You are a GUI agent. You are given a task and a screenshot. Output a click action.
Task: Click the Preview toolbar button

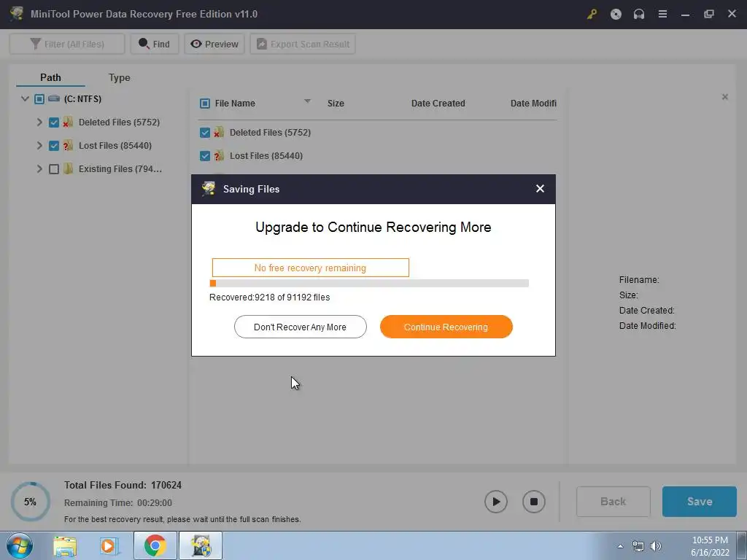coord(214,44)
